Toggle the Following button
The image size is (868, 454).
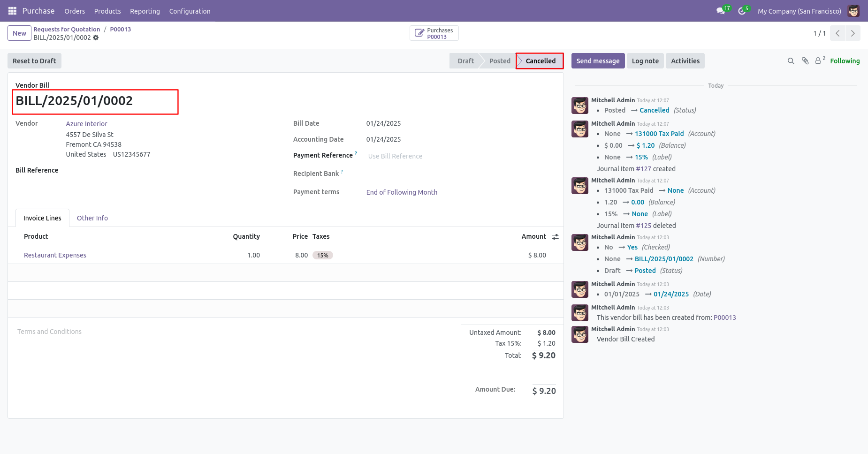click(845, 61)
